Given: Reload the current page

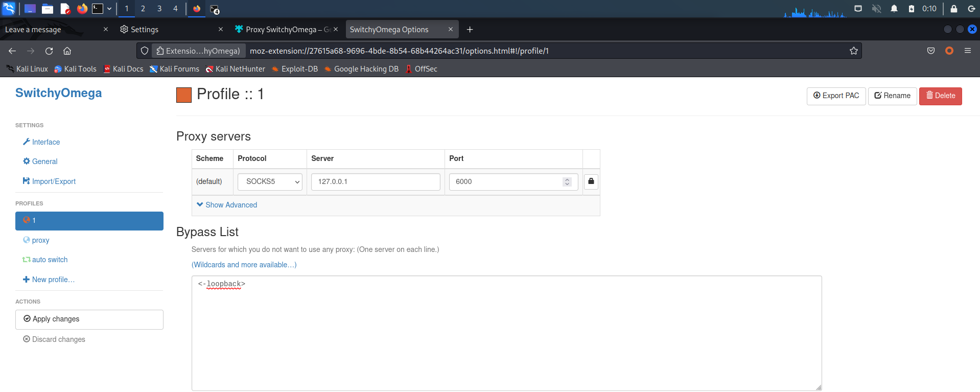Looking at the screenshot, I should [49, 51].
